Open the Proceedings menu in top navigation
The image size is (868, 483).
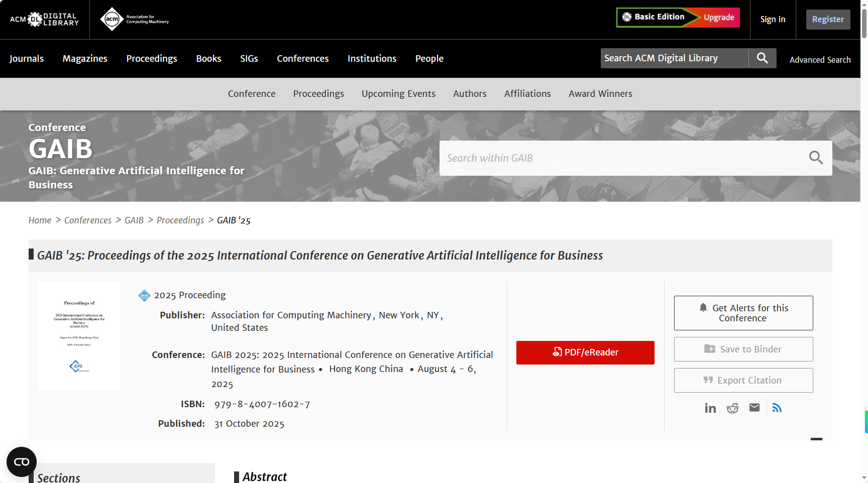point(152,59)
